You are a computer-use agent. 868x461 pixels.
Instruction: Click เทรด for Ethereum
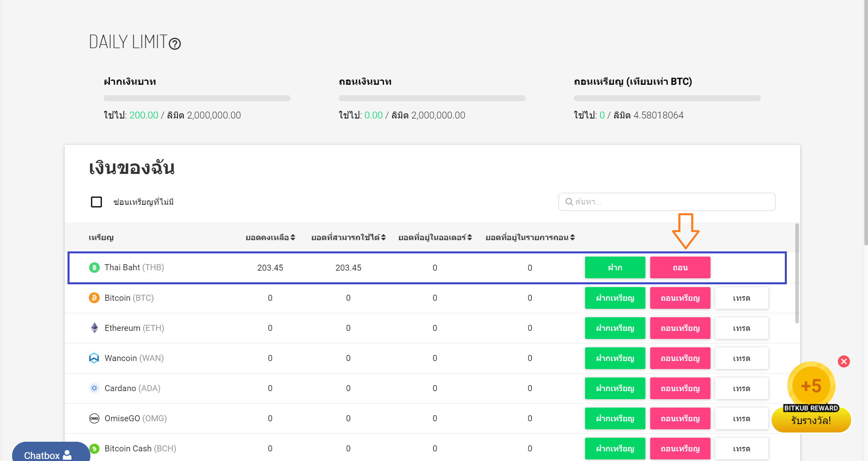[741, 328]
